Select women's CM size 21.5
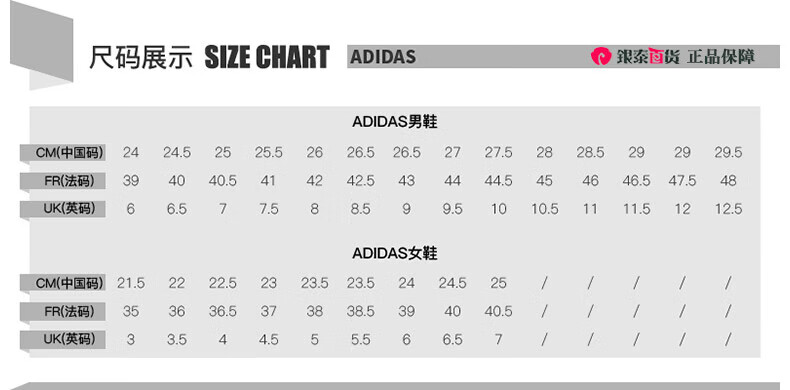The height and width of the screenshot is (390, 790). point(131,283)
